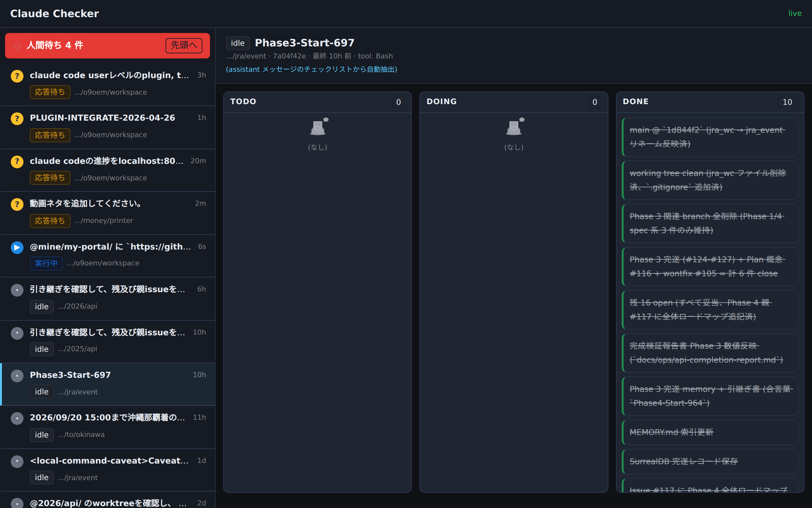Click the 応答待ち badge under PLUGIN-INTEGRATE-2026-04-26
Viewport: 812px width, 508px height.
click(x=50, y=135)
